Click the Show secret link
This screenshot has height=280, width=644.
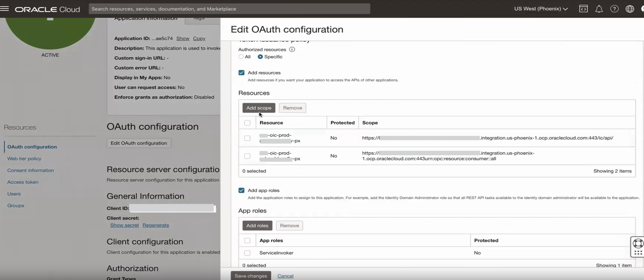125,225
